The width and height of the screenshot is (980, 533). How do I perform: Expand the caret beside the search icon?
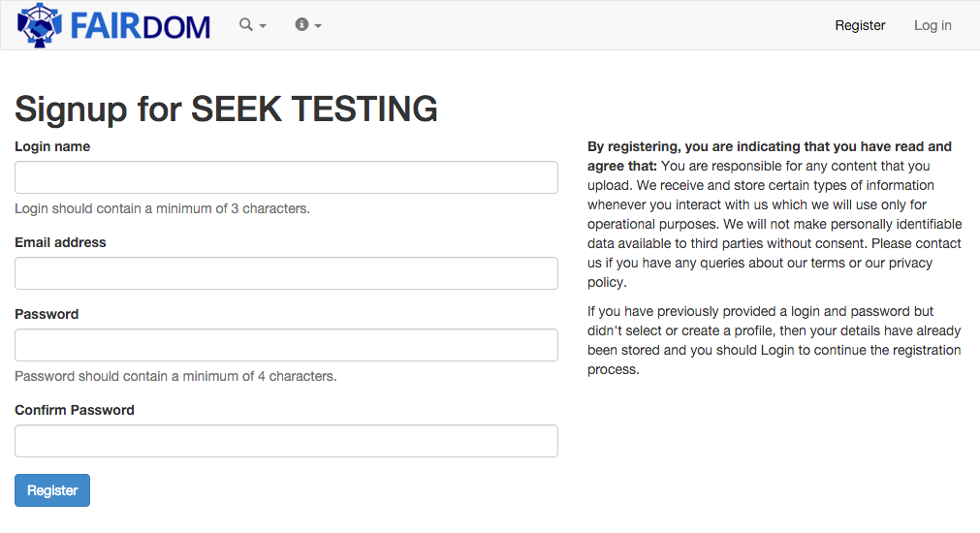[263, 26]
